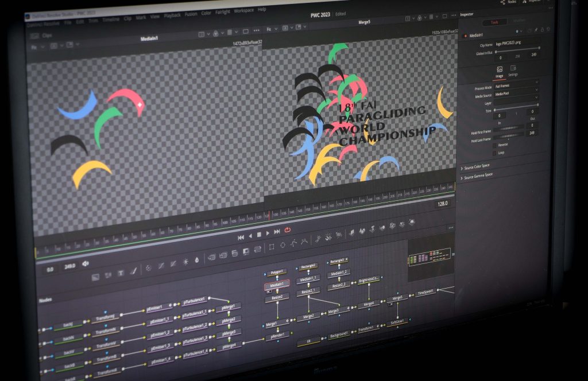The width and height of the screenshot is (588, 381).
Task: Open the Fairlight menu
Action: pos(222,12)
